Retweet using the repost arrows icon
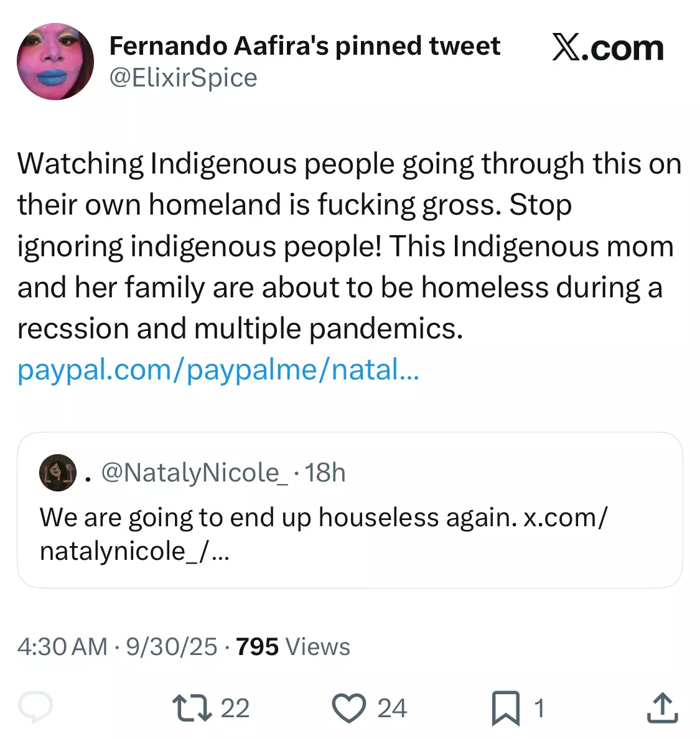The width and height of the screenshot is (700, 739). [x=192, y=708]
